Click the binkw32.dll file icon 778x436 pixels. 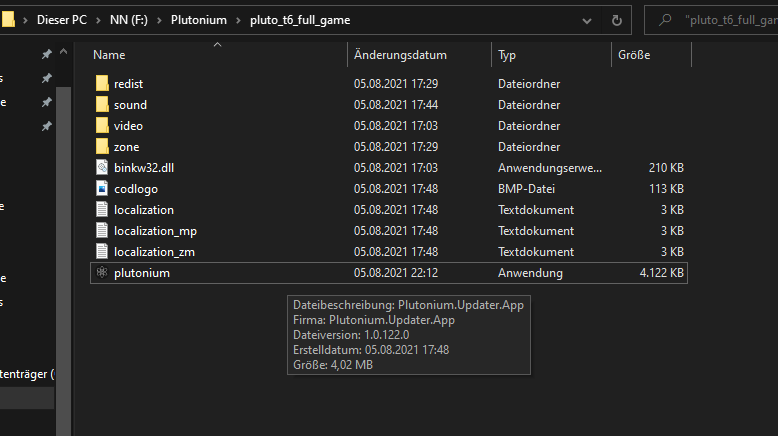tap(102, 167)
